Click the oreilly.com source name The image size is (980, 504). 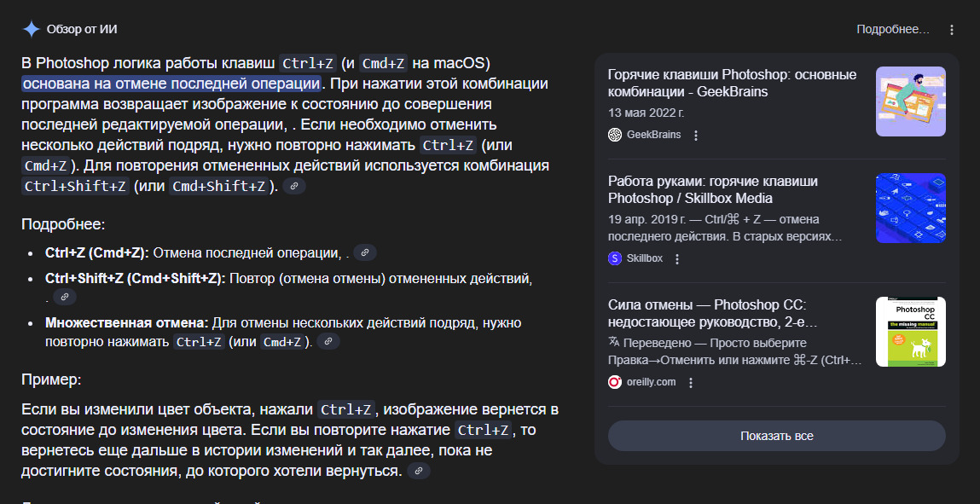click(652, 382)
